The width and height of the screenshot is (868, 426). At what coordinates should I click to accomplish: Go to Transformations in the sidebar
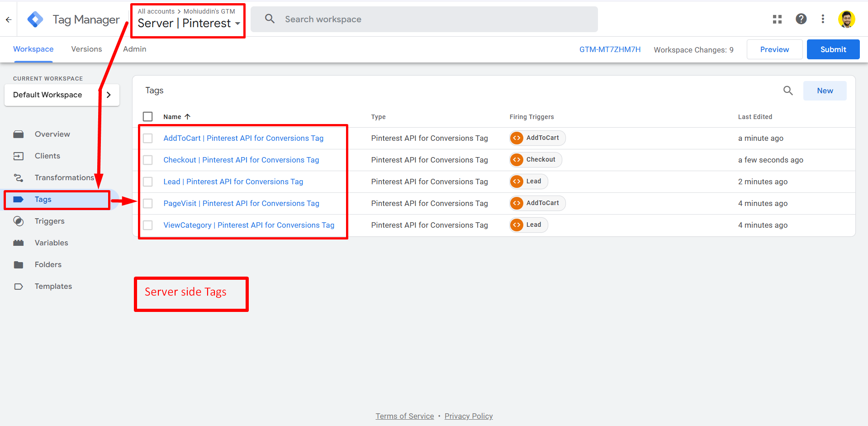coord(64,177)
